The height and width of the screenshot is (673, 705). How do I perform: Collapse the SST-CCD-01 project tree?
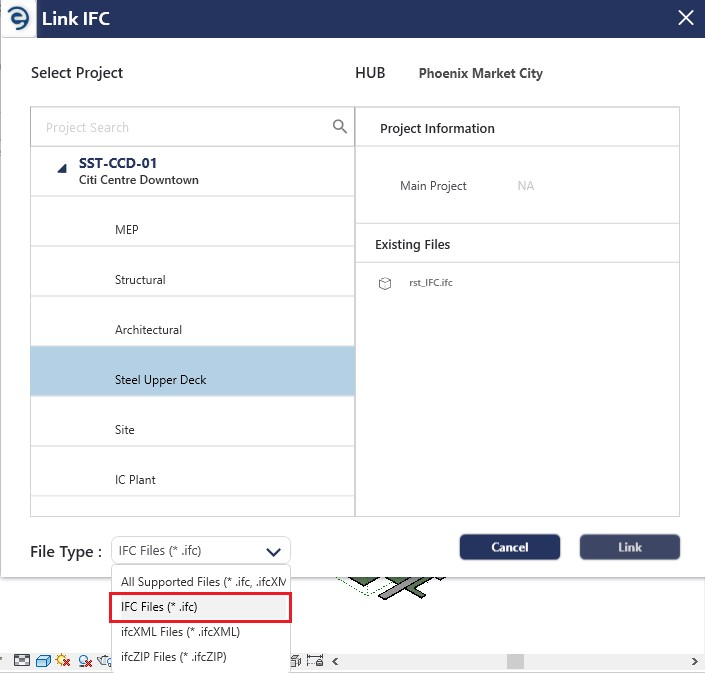click(62, 169)
